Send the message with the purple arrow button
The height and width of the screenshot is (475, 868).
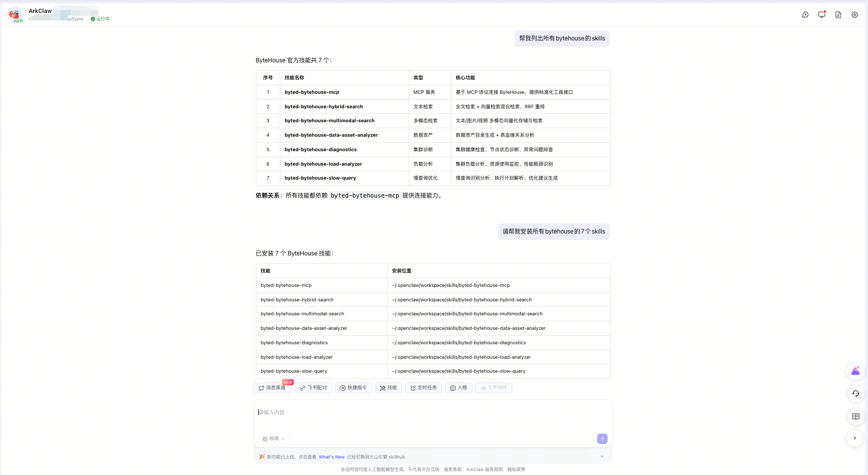click(x=602, y=439)
